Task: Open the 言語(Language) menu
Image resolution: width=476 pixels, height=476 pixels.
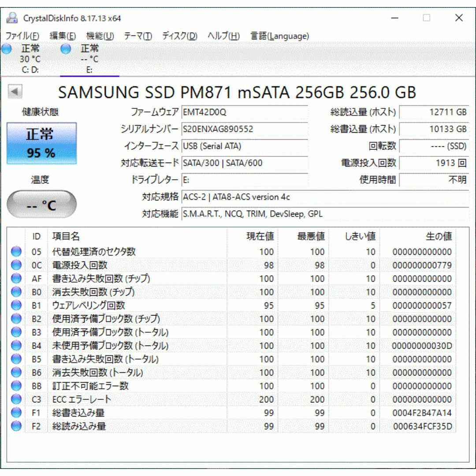Action: tap(279, 36)
